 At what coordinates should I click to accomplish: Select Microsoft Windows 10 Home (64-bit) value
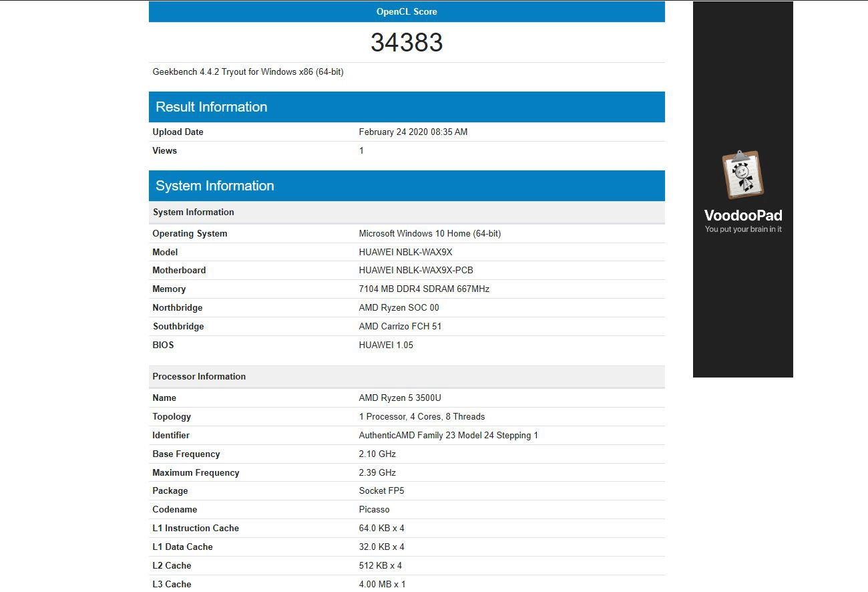point(430,233)
